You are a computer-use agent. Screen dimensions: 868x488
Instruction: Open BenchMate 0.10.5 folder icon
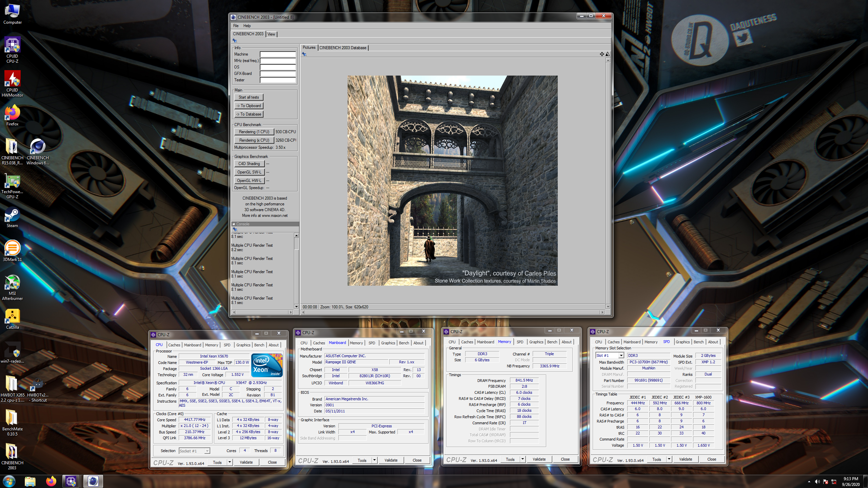coord(13,423)
